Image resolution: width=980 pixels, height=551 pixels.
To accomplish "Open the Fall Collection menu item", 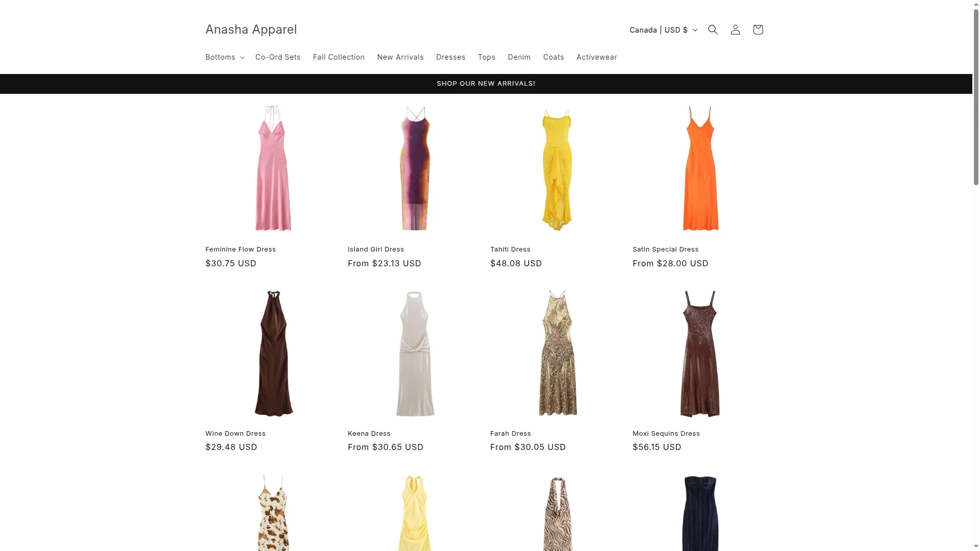I will (x=338, y=57).
